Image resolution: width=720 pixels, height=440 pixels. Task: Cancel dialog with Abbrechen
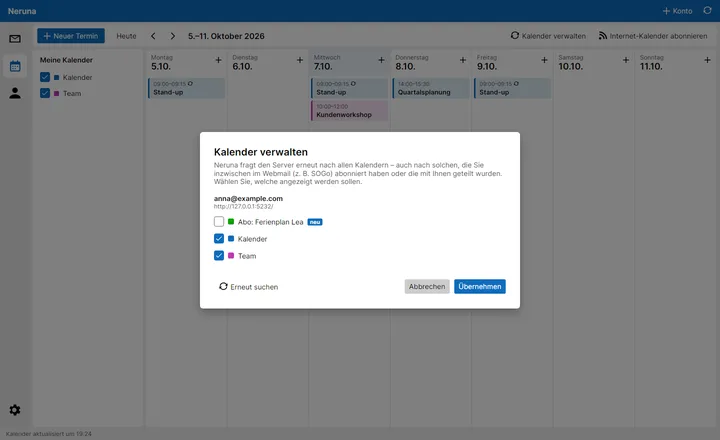(427, 287)
